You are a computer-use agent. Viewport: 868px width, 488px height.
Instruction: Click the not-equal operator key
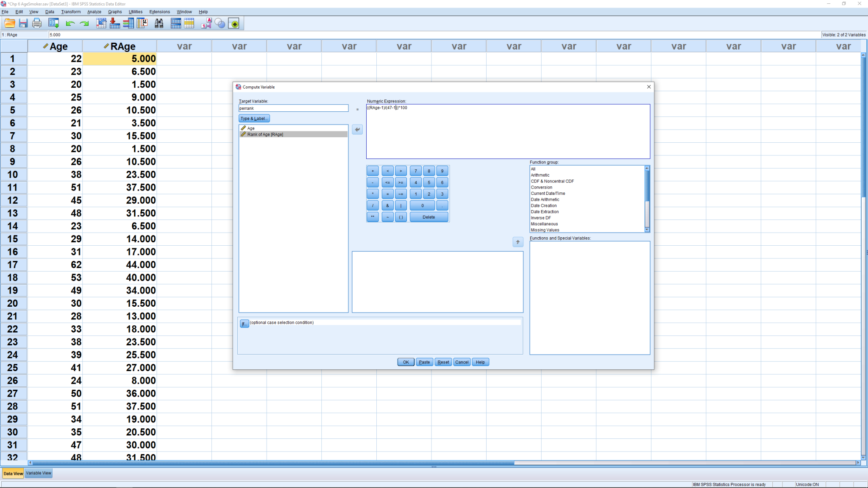(401, 194)
